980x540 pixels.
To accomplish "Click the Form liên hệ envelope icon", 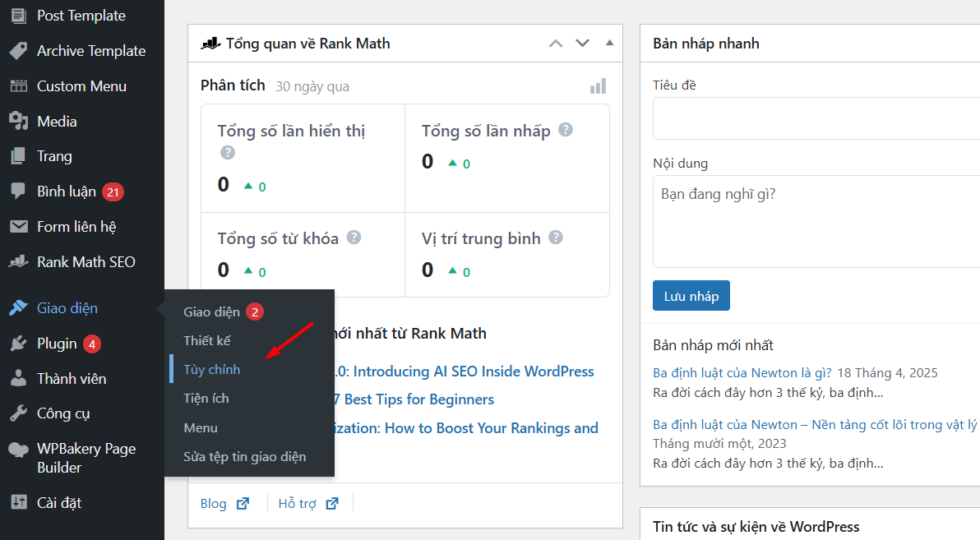I will tap(18, 226).
